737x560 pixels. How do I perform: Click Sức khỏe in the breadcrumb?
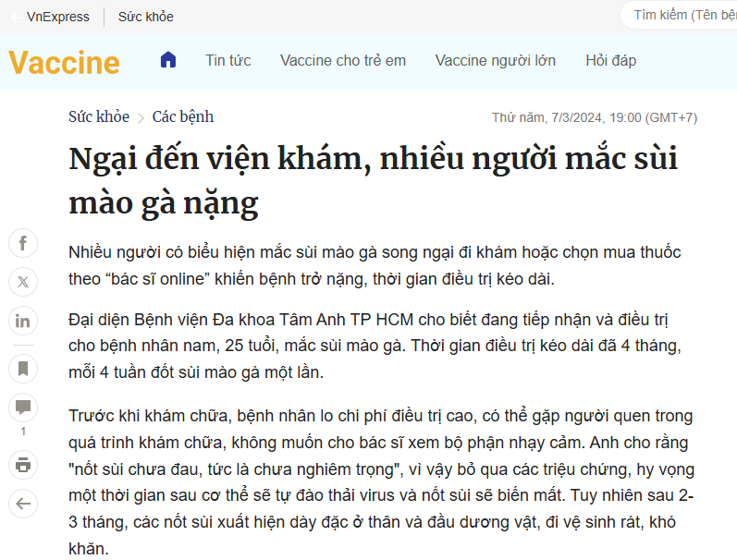(x=99, y=116)
